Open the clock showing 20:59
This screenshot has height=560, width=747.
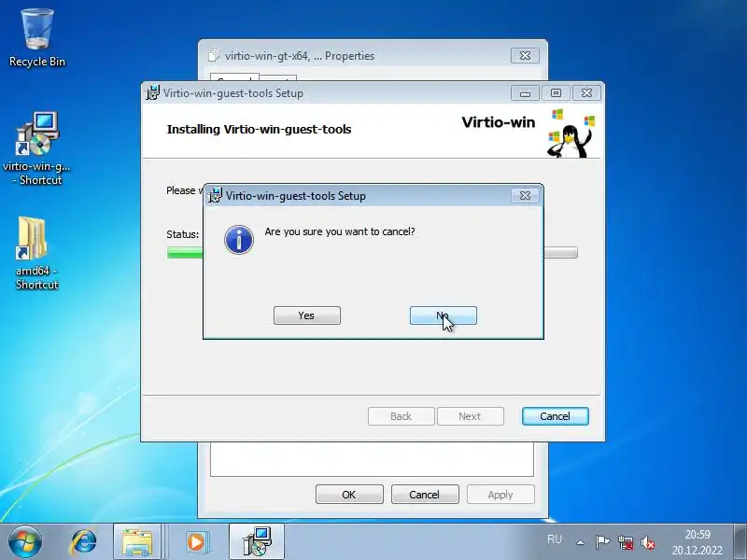coord(698,542)
